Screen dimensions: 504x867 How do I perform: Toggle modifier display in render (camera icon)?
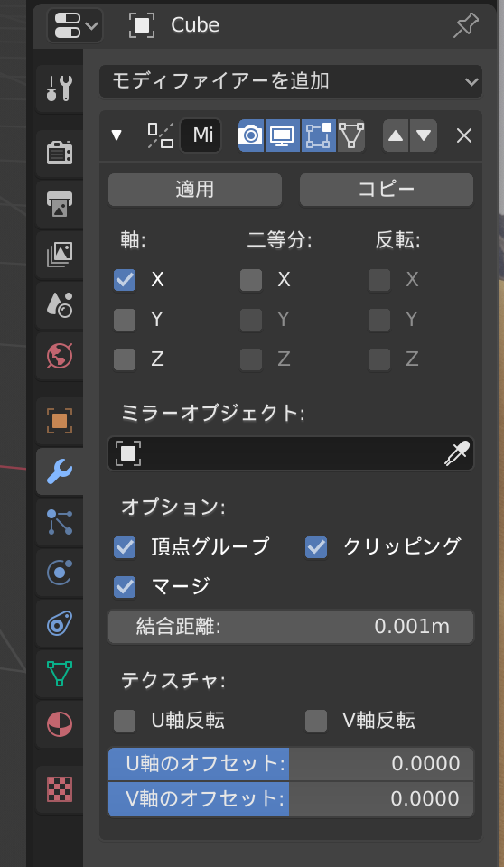tap(251, 135)
